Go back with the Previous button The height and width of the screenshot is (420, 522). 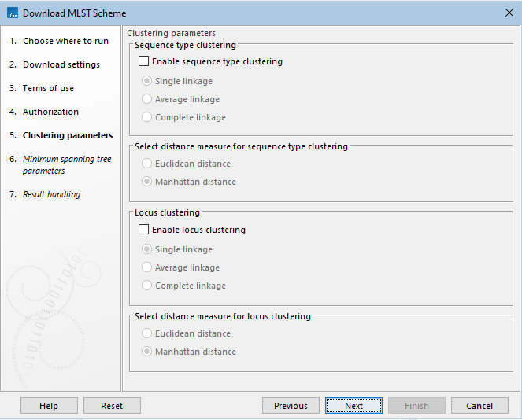click(x=291, y=406)
